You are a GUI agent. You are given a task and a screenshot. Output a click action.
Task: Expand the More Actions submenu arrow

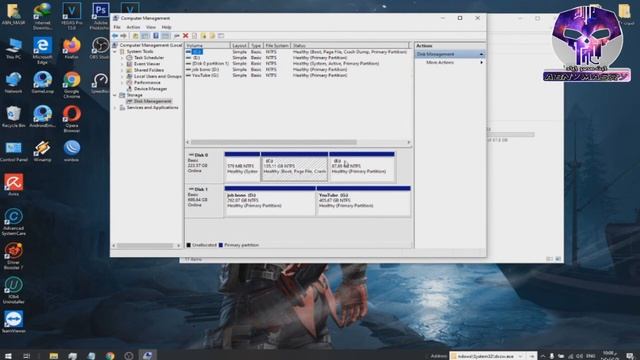point(482,62)
